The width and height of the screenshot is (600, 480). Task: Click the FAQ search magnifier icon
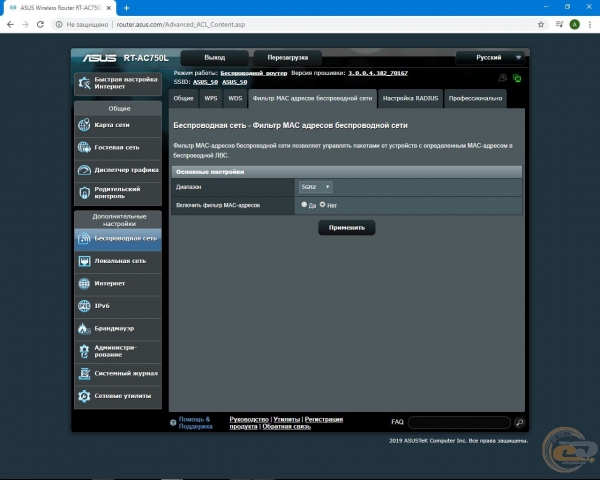click(x=519, y=423)
